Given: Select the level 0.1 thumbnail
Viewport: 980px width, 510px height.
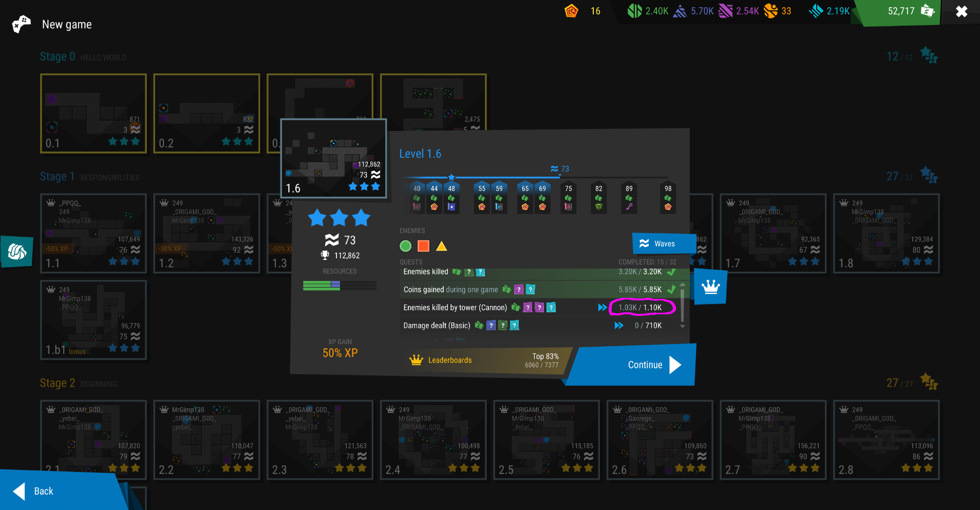Looking at the screenshot, I should (x=93, y=113).
